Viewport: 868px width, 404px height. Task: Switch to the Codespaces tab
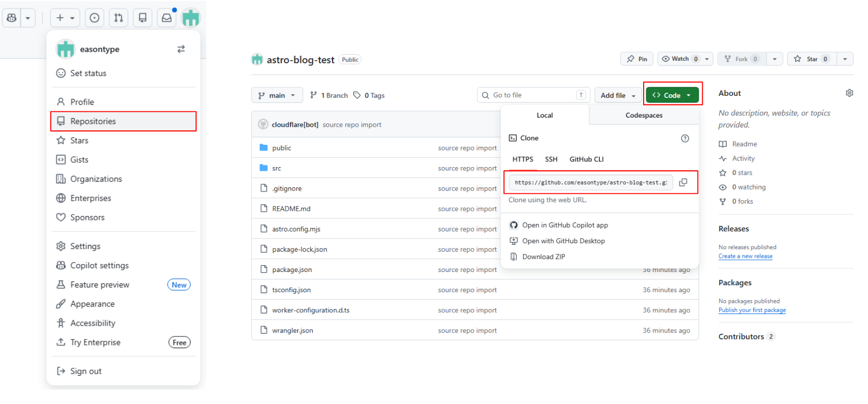click(644, 115)
